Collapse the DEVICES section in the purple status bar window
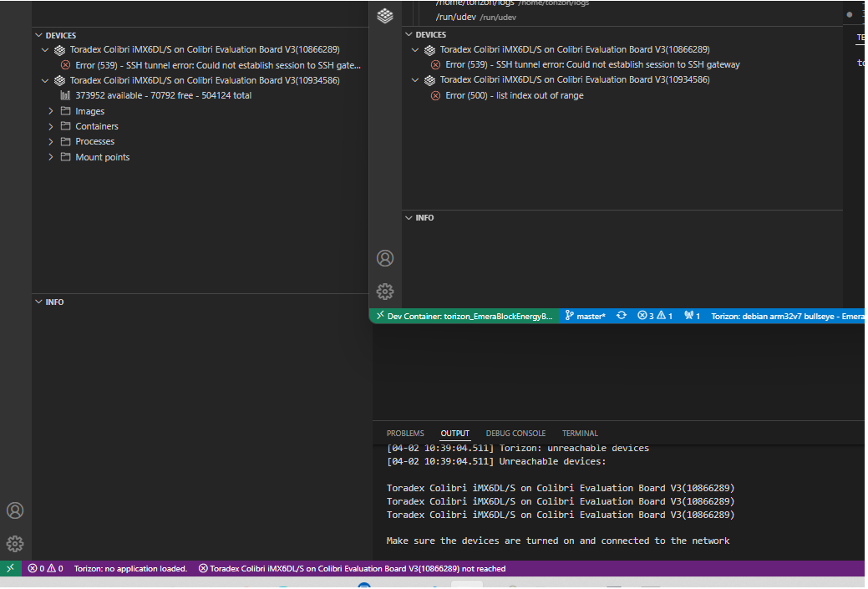Image resolution: width=868 pixels, height=589 pixels. point(38,35)
